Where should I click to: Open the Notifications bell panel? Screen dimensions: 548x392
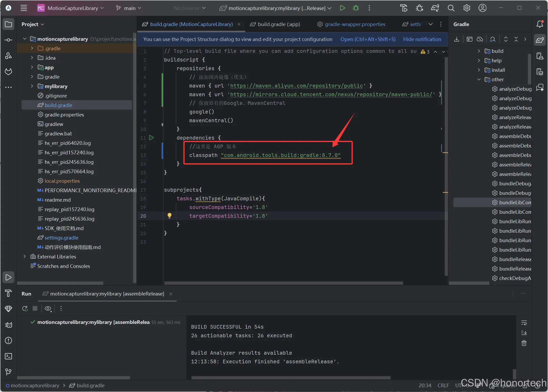pyautogui.click(x=540, y=24)
